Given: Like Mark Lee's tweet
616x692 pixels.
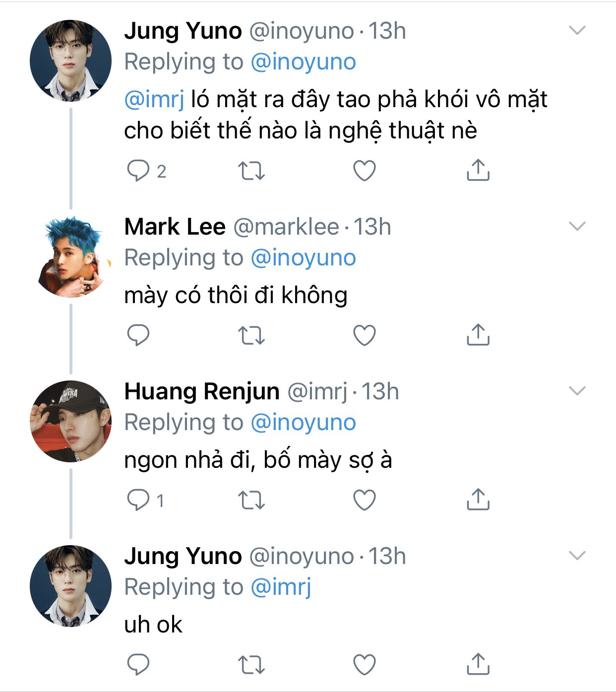Looking at the screenshot, I should 365,335.
